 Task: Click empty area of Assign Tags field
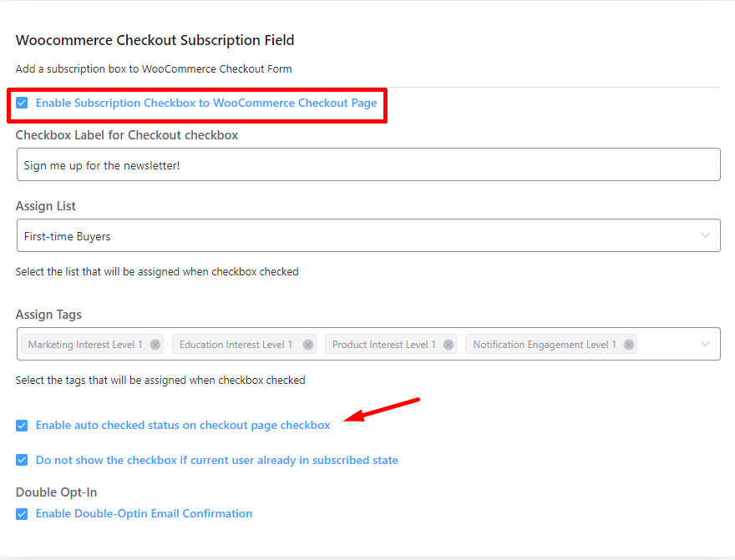click(x=668, y=344)
